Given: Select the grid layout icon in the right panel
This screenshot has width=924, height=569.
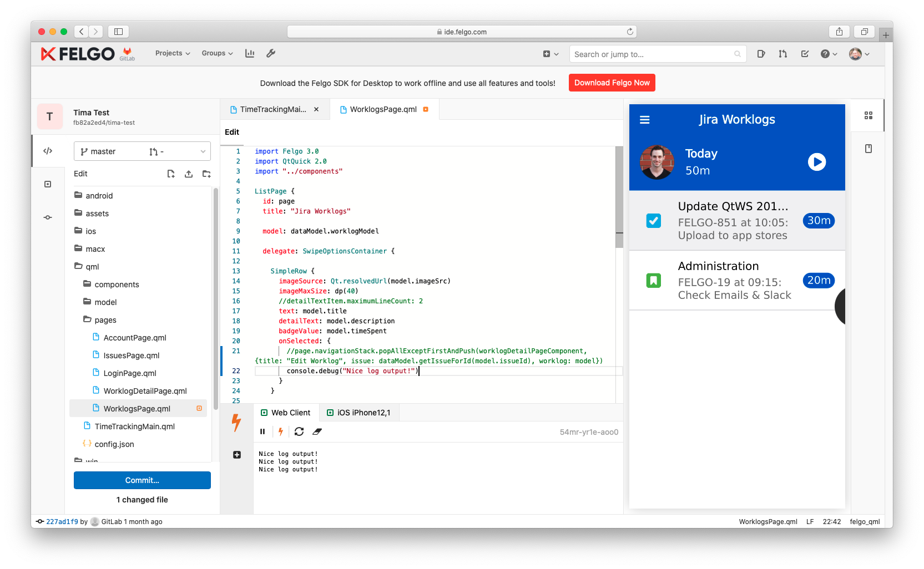Looking at the screenshot, I should tap(869, 115).
